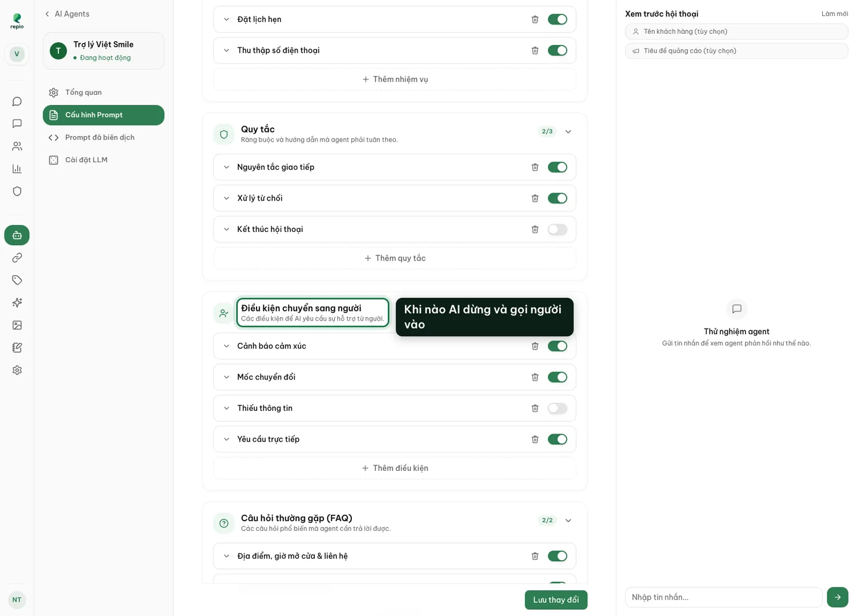857x616 pixels.
Task: Open the tags icon in left sidebar
Action: [x=17, y=280]
